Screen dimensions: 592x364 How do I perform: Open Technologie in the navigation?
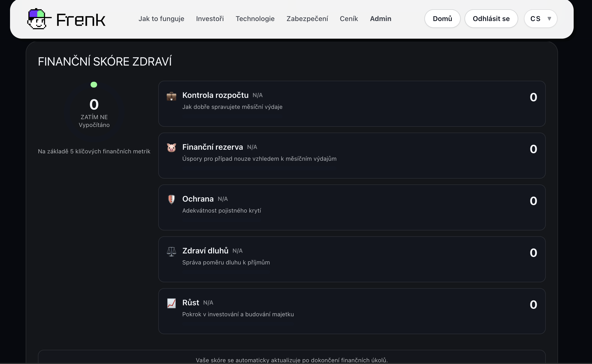255,19
